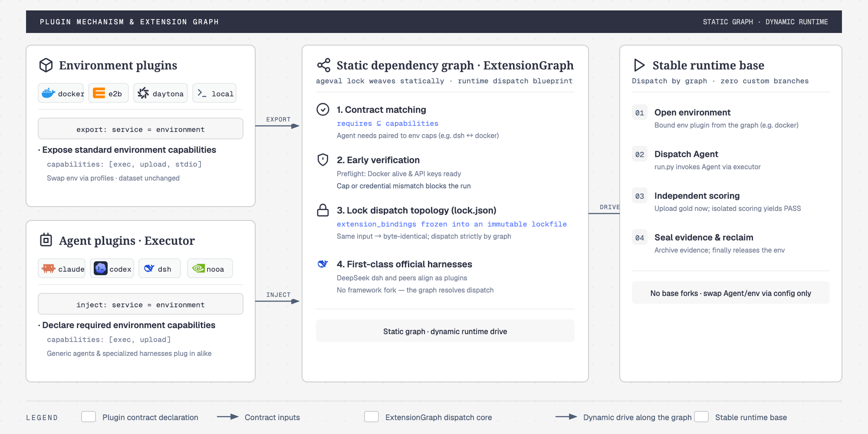Click the 'requires ⊆ capabilities' text
Viewport: 868px width, 434px height.
tap(388, 123)
